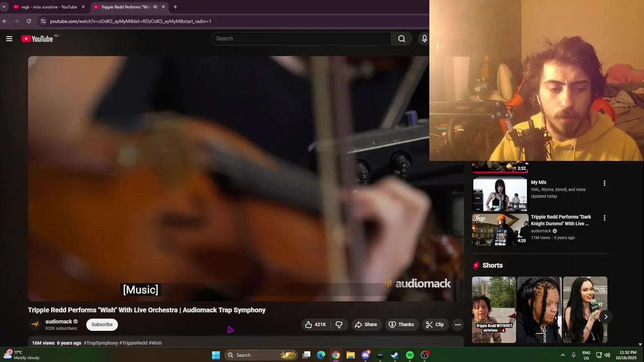The height and width of the screenshot is (362, 644).
Task: Click video title 'Trippie Redd Performs Wish'
Action: 147,310
